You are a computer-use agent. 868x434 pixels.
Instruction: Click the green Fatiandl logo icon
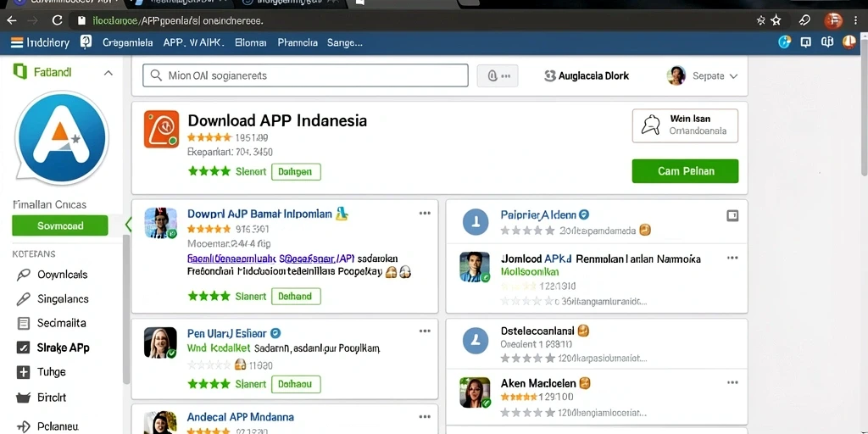pos(20,72)
